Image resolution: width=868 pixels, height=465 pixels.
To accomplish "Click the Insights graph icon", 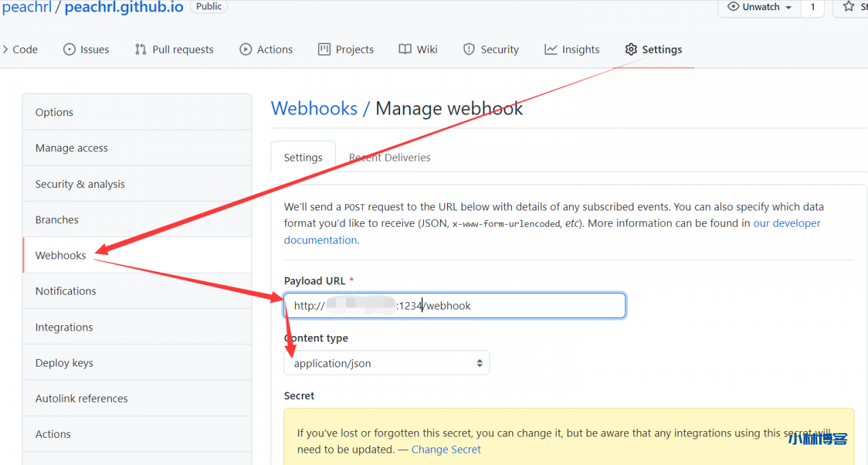I will click(x=551, y=50).
